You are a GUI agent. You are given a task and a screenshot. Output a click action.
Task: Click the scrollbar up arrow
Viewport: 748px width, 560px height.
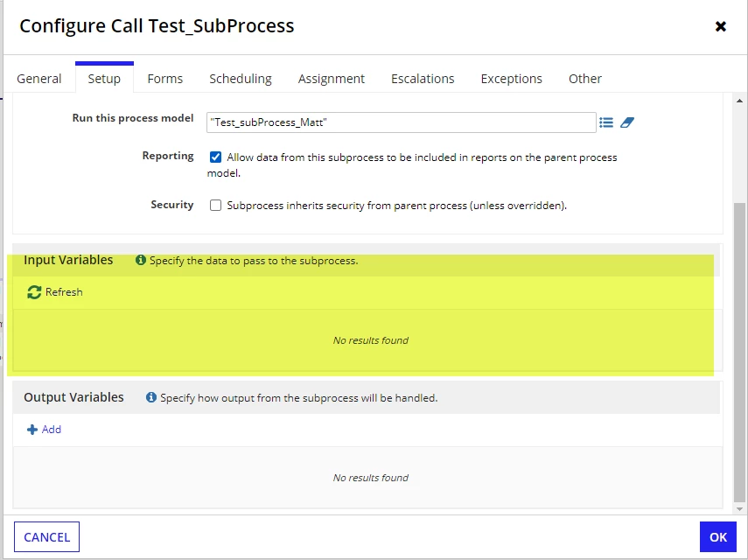pyautogui.click(x=739, y=101)
